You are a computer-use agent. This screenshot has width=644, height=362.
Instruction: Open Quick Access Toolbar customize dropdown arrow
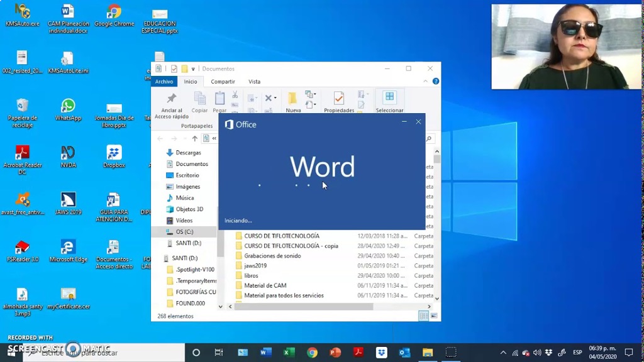[193, 69]
